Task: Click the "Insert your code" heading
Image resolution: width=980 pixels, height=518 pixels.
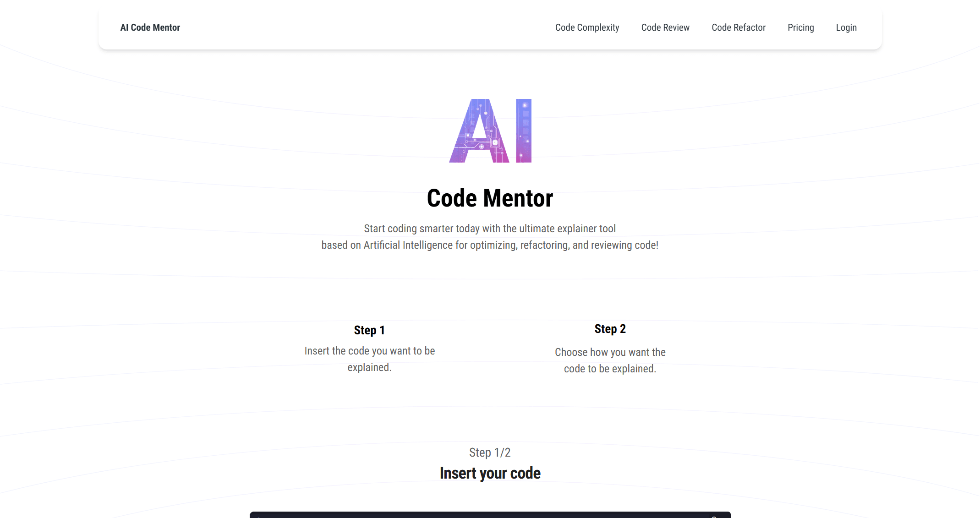Action: pos(490,473)
